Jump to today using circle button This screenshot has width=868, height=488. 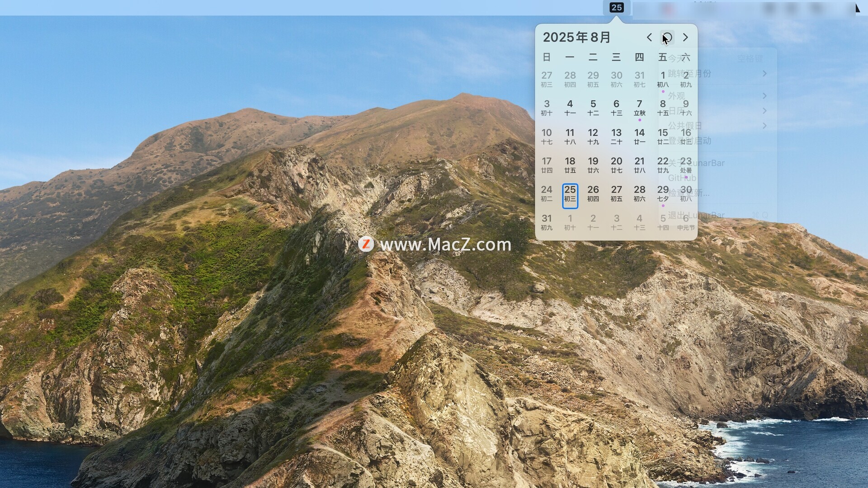667,37
